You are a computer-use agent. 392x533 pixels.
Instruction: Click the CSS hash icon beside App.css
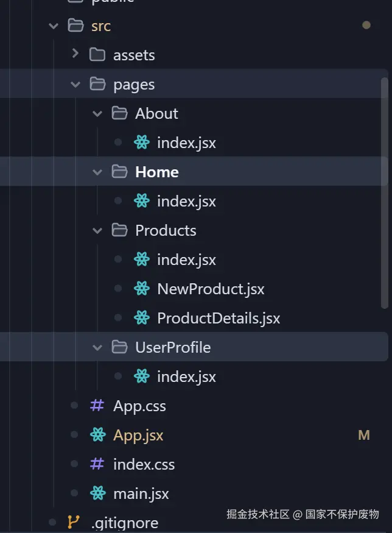coord(97,406)
